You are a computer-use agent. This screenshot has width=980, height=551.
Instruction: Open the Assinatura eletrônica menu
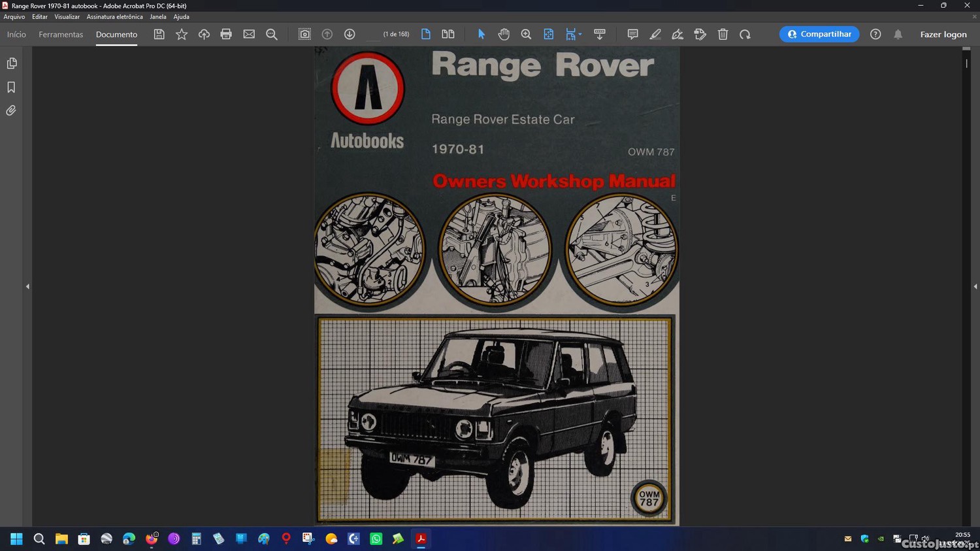coord(114,17)
